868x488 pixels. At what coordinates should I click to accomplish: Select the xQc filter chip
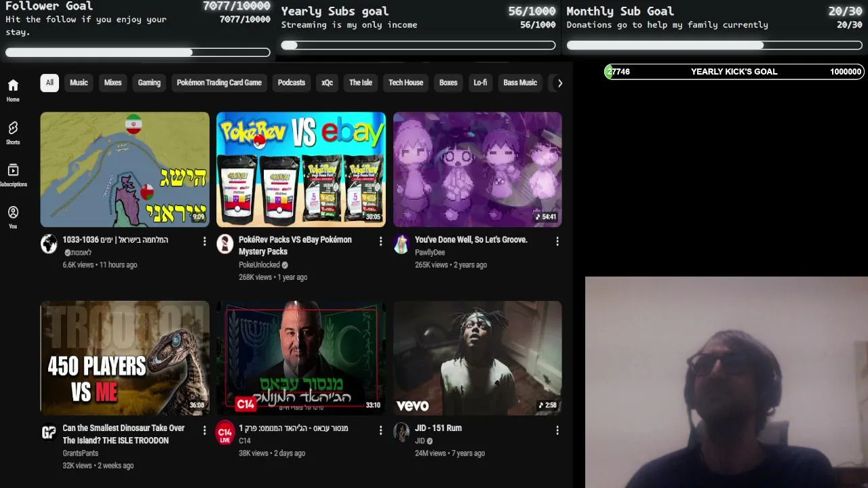[x=327, y=83]
